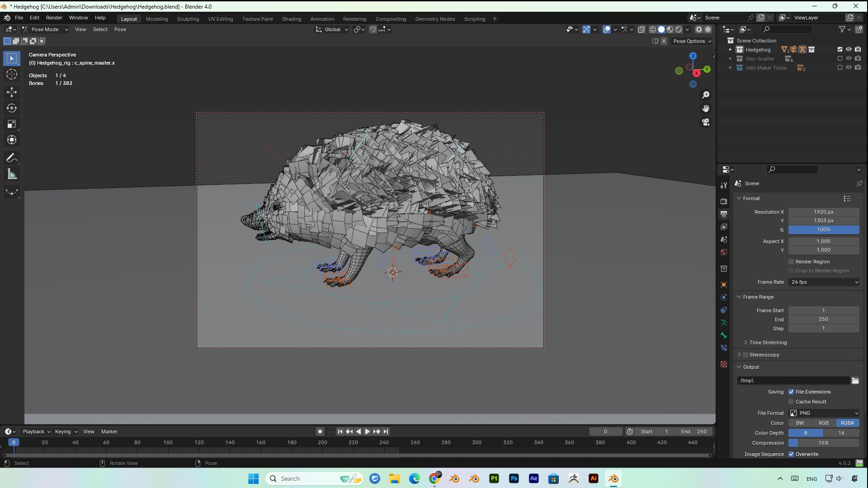This screenshot has width=868, height=488.
Task: Open the Keying popover in the timeline
Action: coord(66,432)
